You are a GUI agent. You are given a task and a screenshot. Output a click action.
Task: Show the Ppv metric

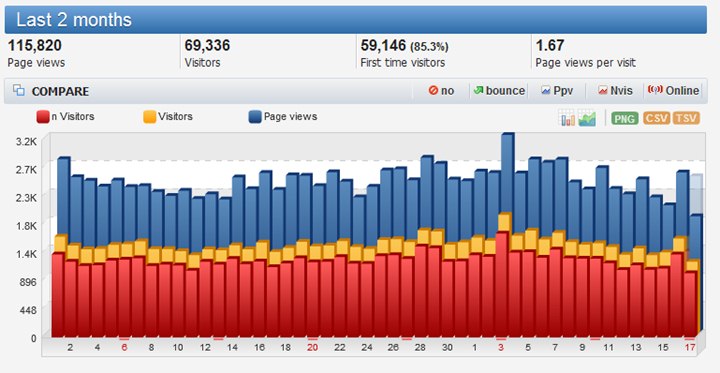[x=557, y=91]
